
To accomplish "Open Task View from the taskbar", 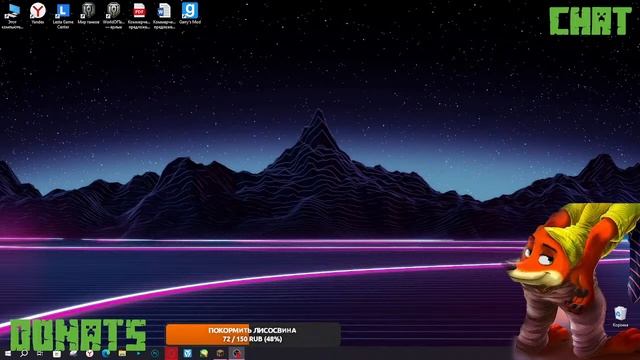I will pyautogui.click(x=40, y=353).
